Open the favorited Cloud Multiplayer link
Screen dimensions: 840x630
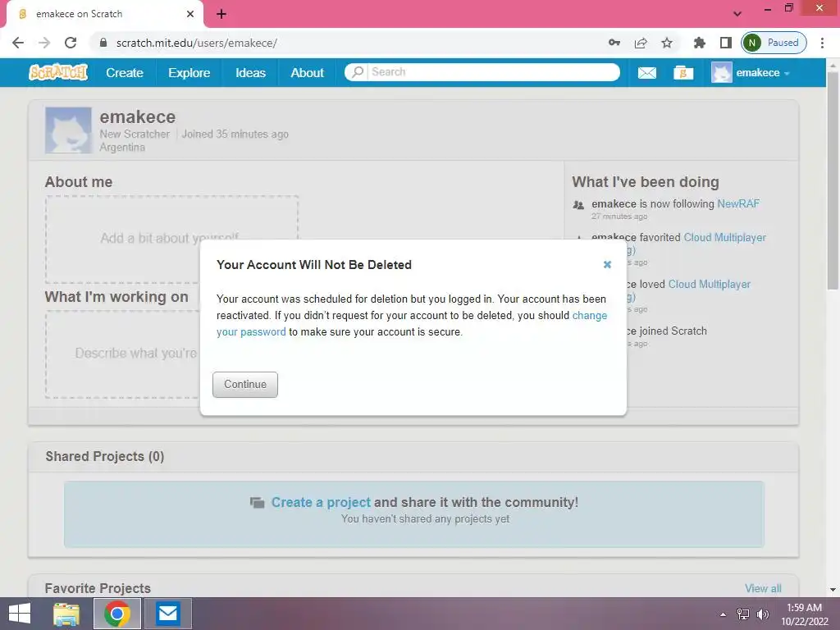(724, 237)
